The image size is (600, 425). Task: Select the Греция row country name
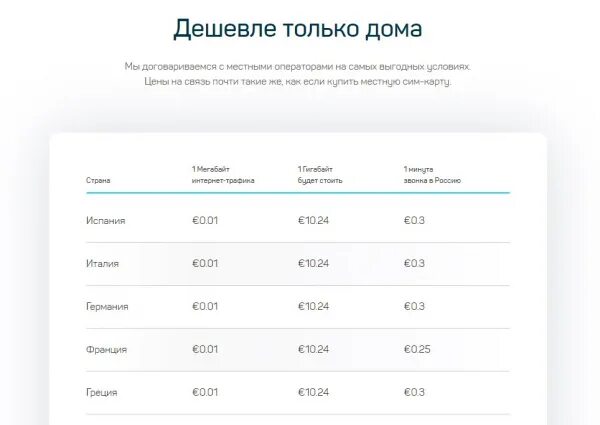(101, 392)
